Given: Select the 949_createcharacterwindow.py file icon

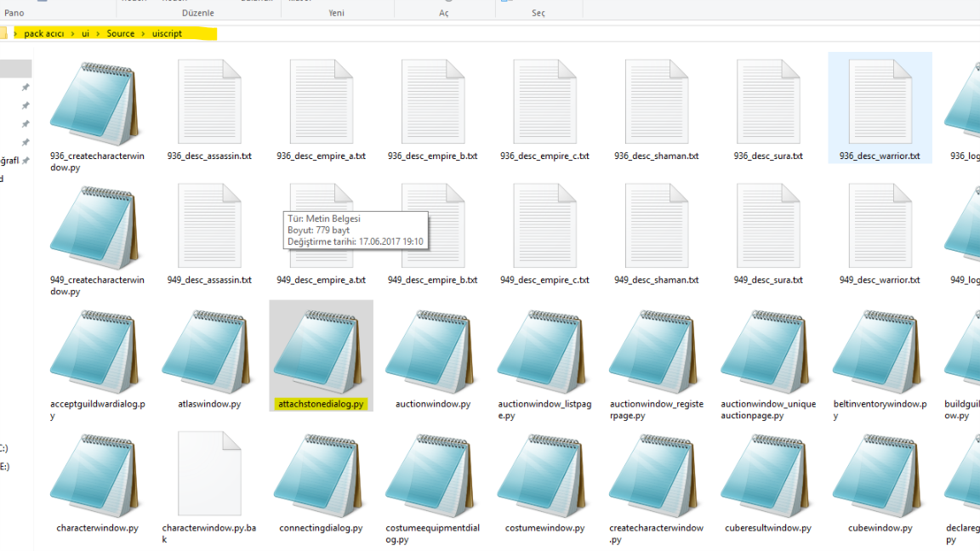Looking at the screenshot, I should [94, 228].
